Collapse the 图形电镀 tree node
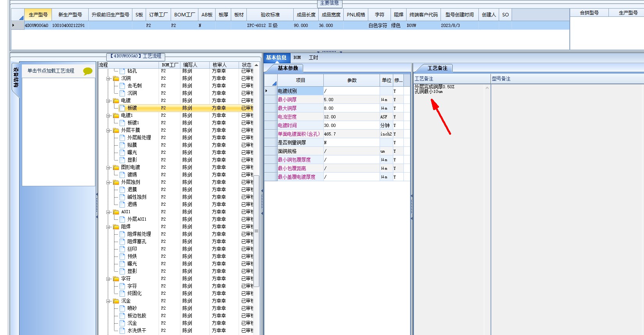This screenshot has width=644, height=335. pyautogui.click(x=108, y=167)
